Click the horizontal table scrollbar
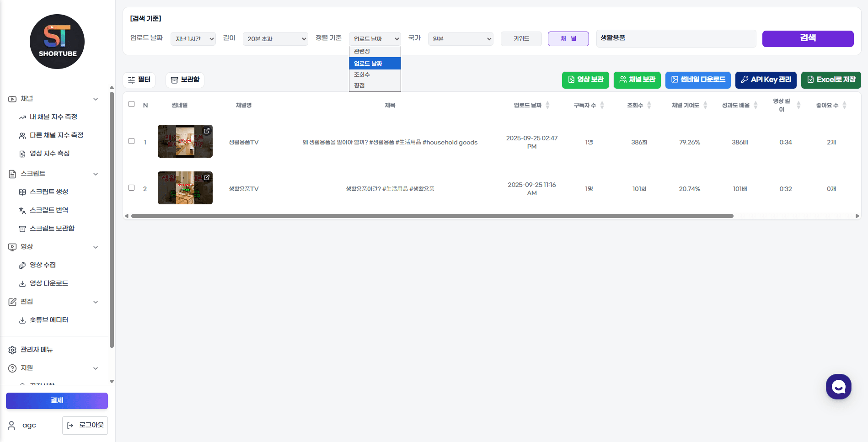The image size is (868, 442). [432, 216]
